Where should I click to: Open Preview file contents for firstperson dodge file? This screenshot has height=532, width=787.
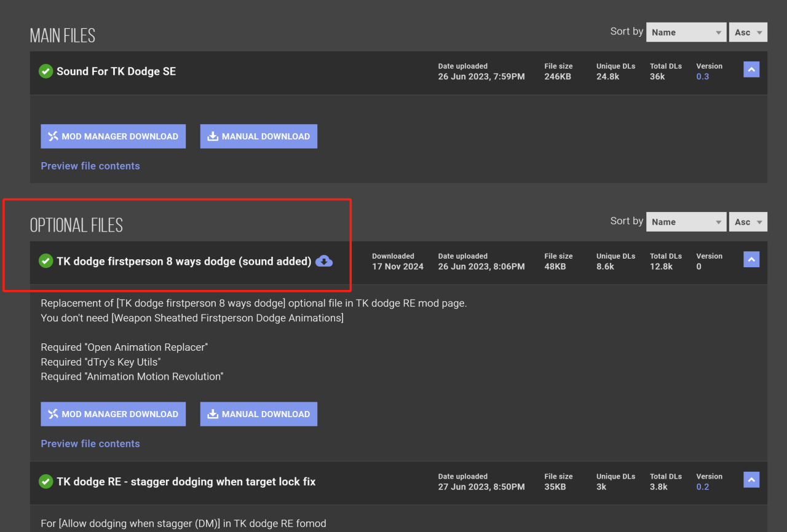pos(90,444)
